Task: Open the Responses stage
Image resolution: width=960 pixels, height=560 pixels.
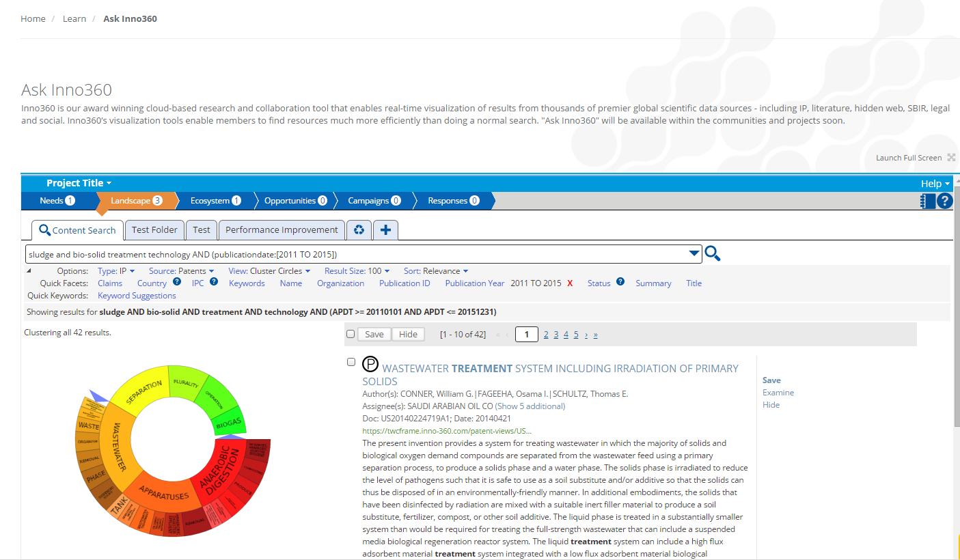Action: click(x=453, y=201)
